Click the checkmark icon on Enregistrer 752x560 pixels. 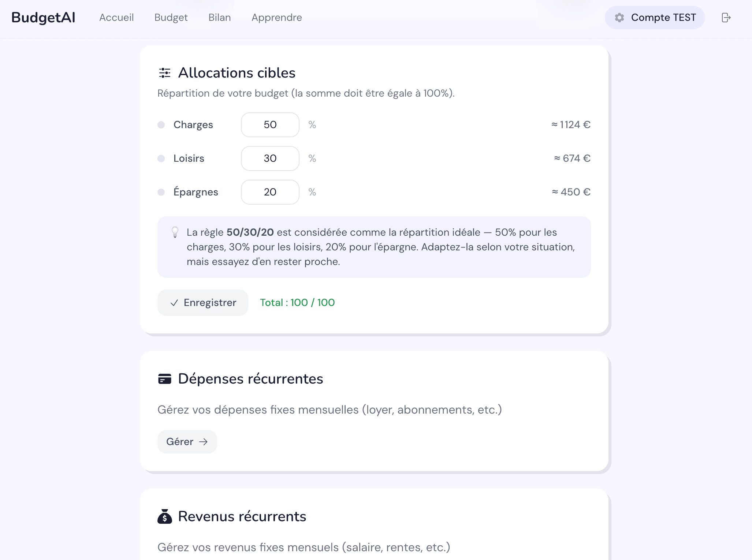174,303
